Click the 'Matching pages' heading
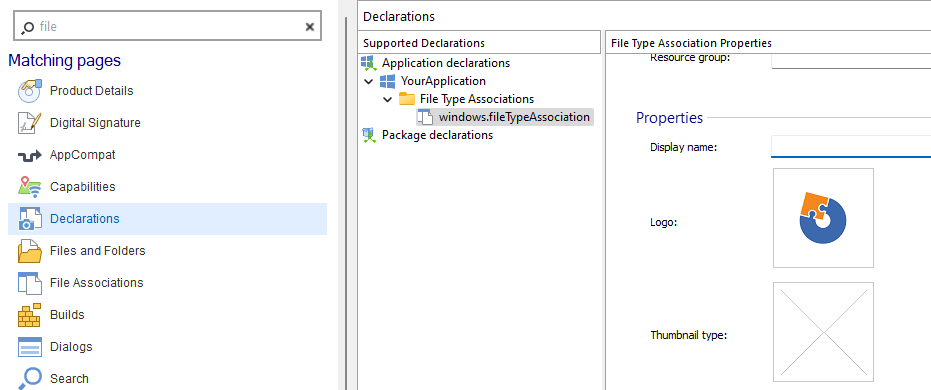The width and height of the screenshot is (931, 390). tap(65, 61)
